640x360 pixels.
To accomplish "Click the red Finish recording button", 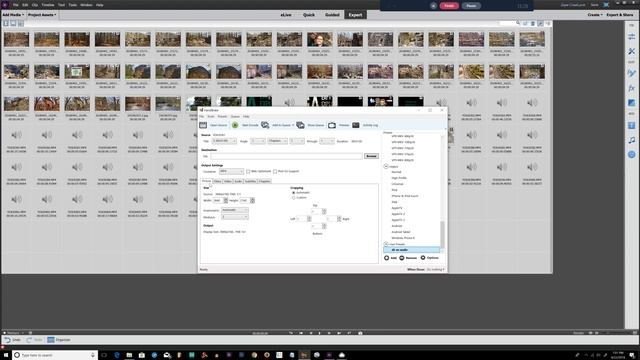I will click(449, 6).
